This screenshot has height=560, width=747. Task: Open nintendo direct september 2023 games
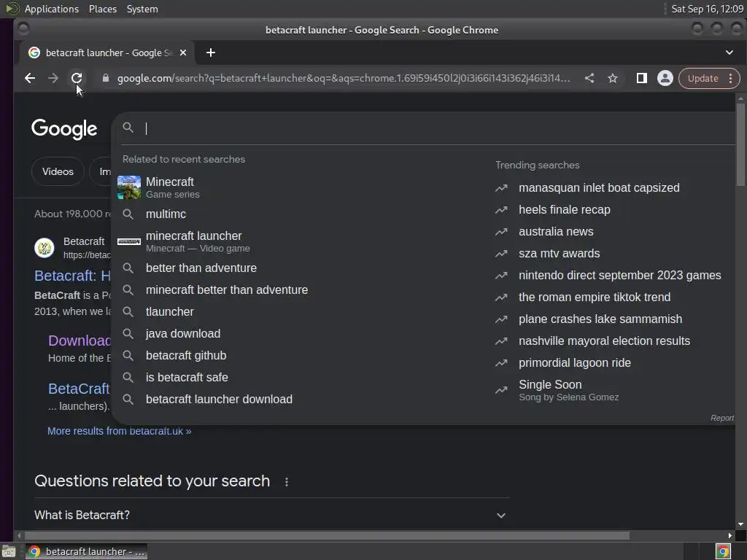tap(619, 275)
